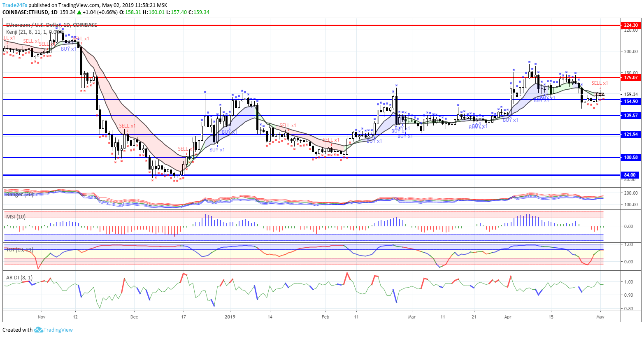The image size is (644, 337).
Task: Click the 175.07 red price label
Action: click(x=631, y=77)
